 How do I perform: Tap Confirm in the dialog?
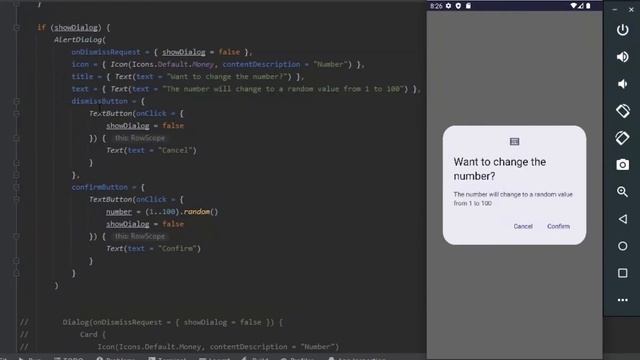(x=558, y=226)
